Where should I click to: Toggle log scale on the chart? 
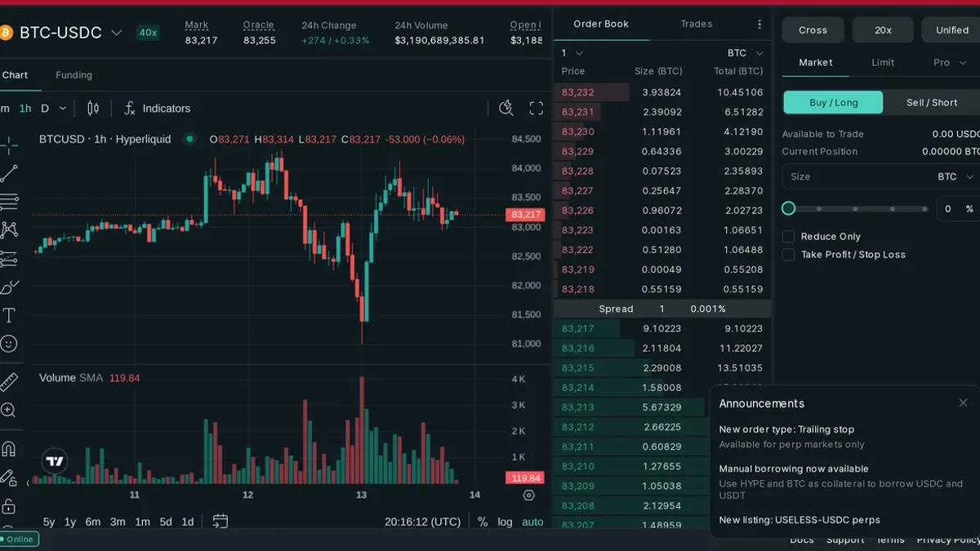click(x=506, y=522)
